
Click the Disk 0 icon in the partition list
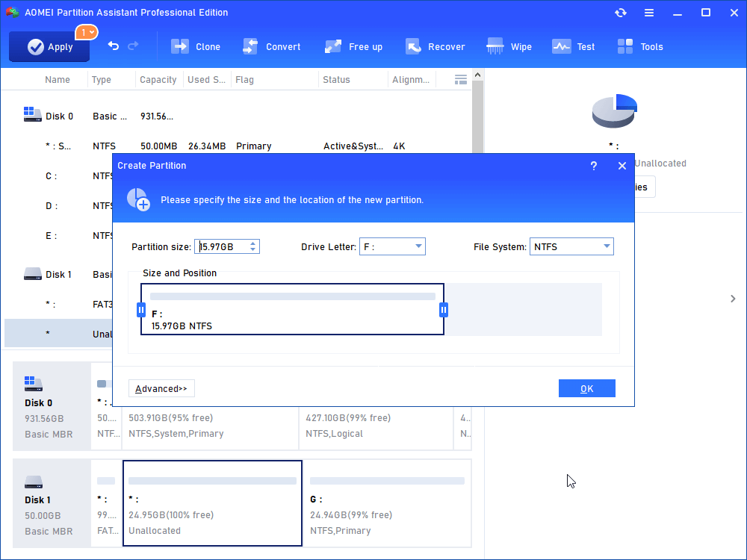coord(32,115)
